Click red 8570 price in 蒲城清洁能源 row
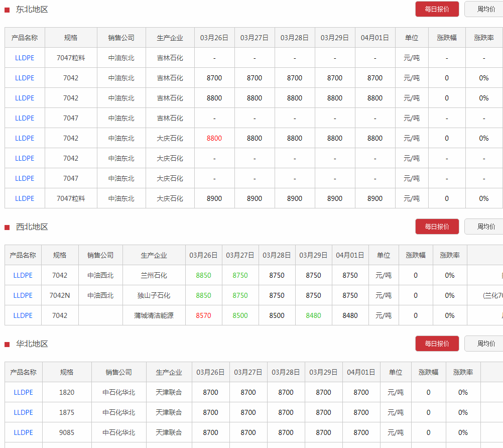The width and height of the screenshot is (503, 448). [203, 315]
